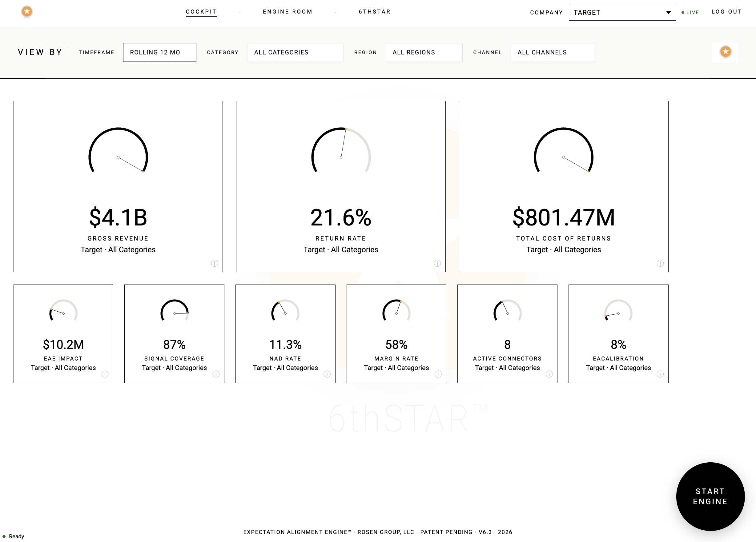Open the All Channels dropdown
The width and height of the screenshot is (756, 542).
tap(553, 52)
